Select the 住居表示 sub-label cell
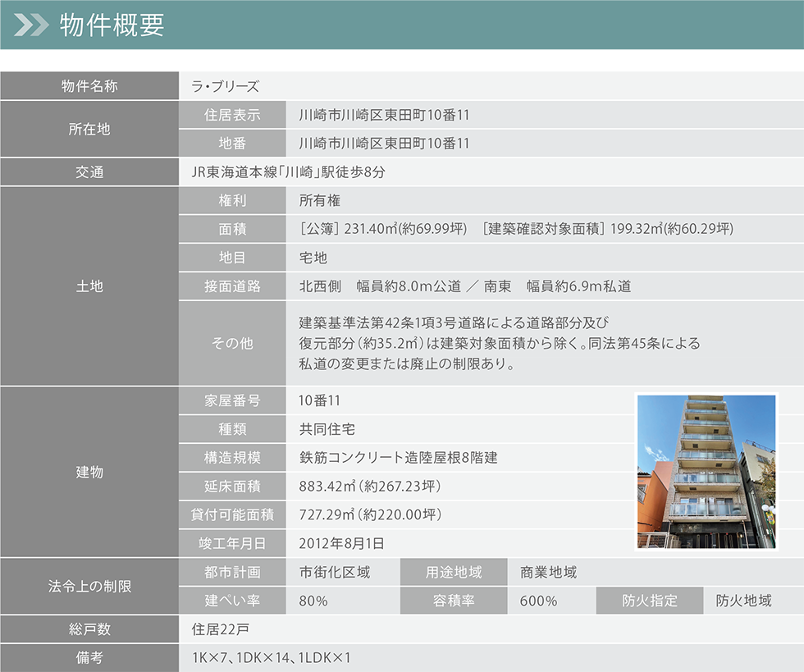 pos(232,115)
